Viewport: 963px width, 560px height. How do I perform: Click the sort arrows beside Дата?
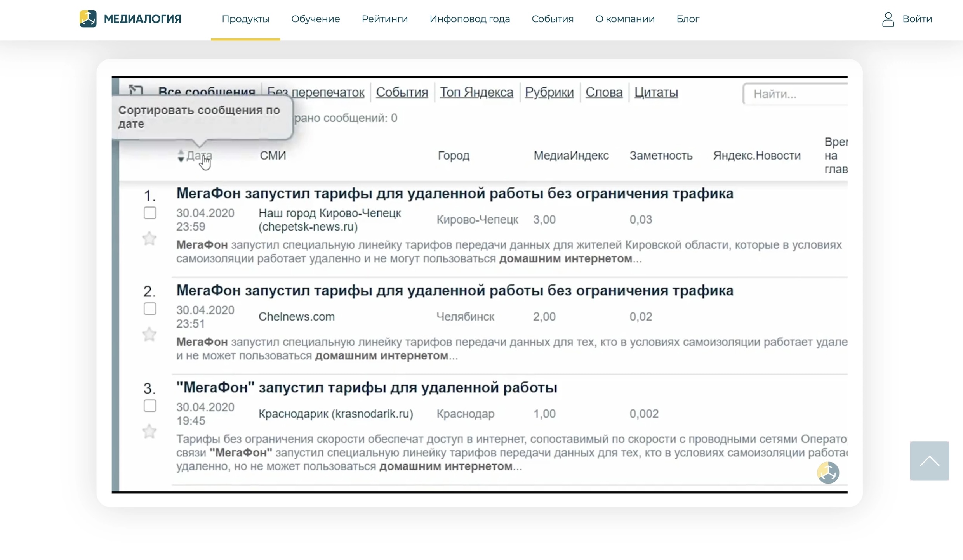(181, 156)
